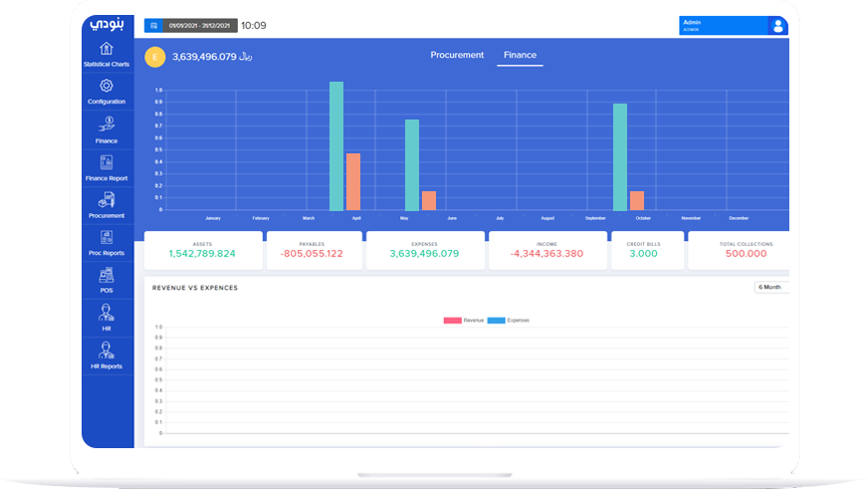This screenshot has width=868, height=489.
Task: Open Statistical Charts in the sidebar
Action: click(x=107, y=54)
